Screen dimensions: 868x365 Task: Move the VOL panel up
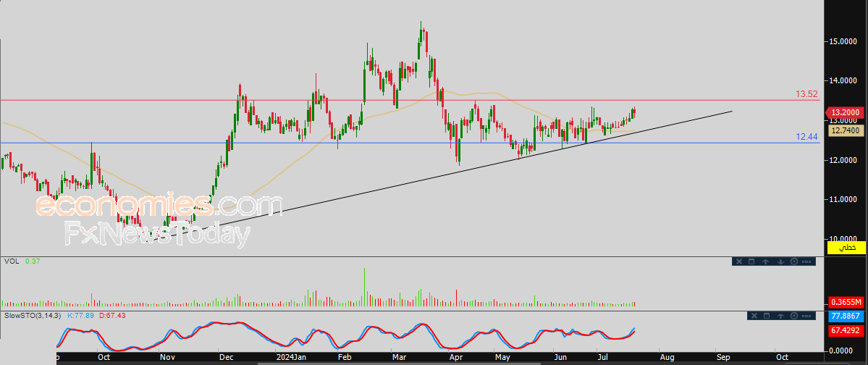[x=766, y=262]
